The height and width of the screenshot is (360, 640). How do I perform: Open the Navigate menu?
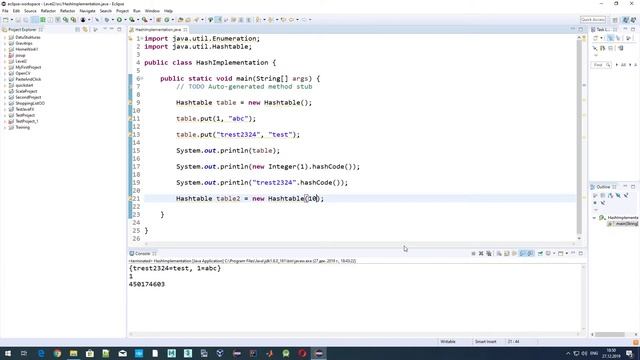[87, 11]
